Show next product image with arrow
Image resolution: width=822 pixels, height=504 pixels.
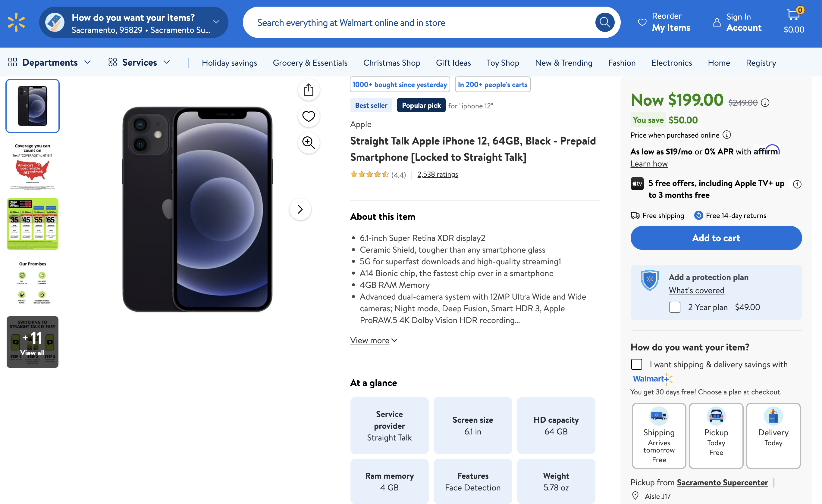(300, 209)
